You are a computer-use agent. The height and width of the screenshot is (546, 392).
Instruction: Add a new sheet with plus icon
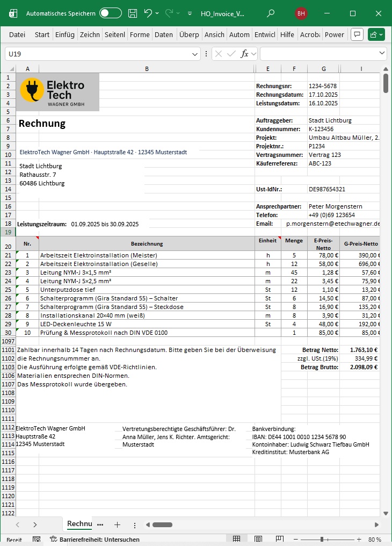coord(117,525)
